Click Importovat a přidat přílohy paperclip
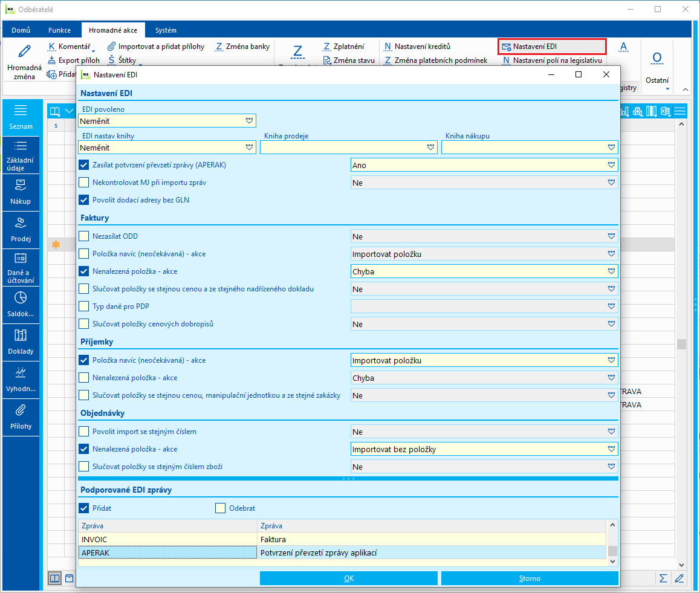The height and width of the screenshot is (593, 700). 111,47
